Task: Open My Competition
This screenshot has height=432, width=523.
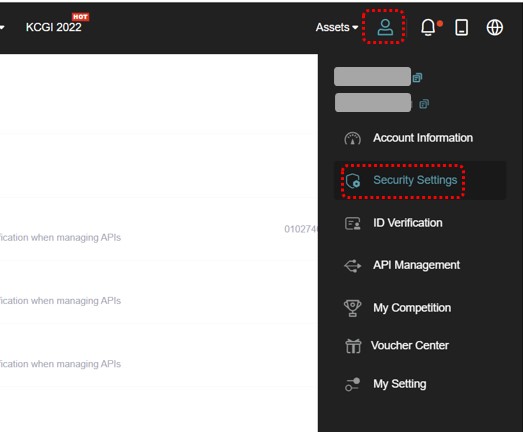Action: (412, 308)
